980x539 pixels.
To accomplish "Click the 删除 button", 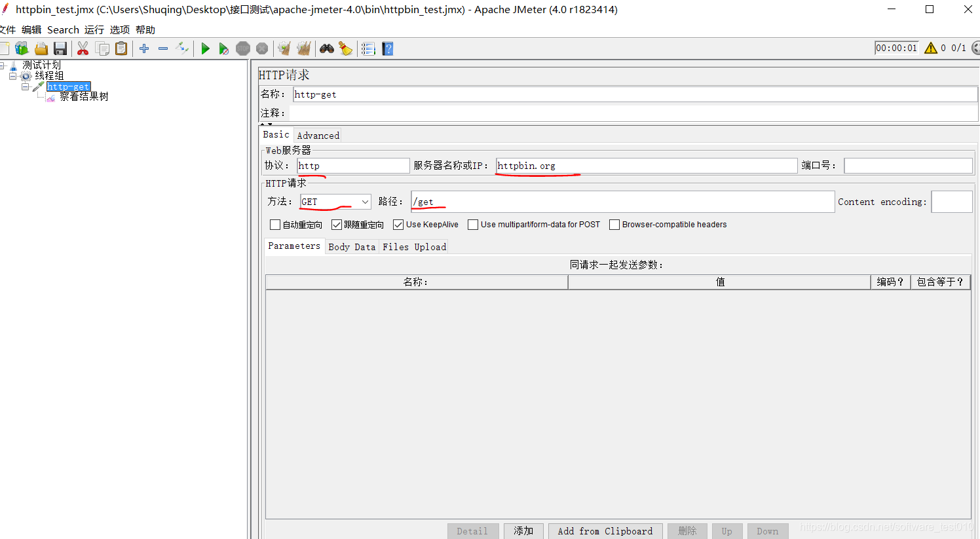I will click(x=687, y=531).
